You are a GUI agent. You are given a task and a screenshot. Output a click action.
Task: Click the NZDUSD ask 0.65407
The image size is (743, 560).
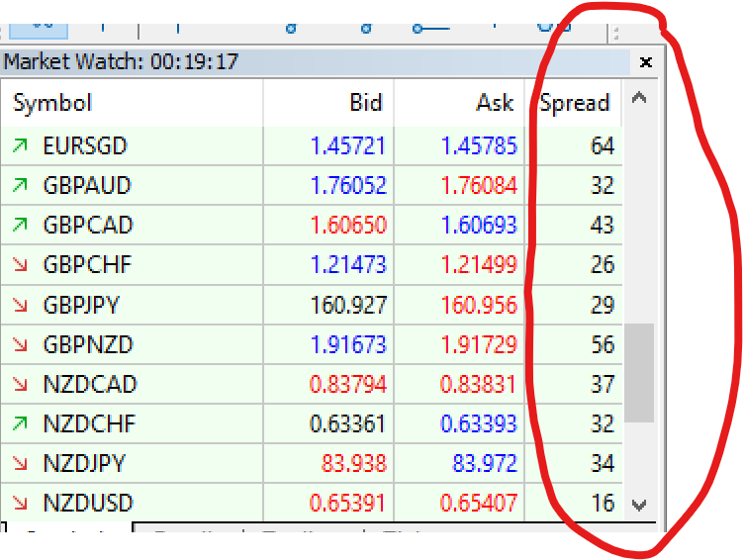[478, 504]
